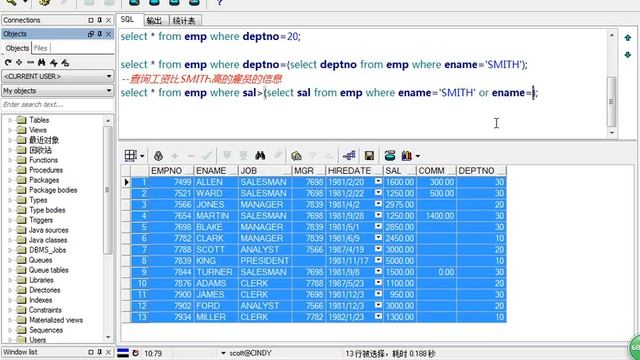Click the fetch next page icon
640x360 pixels.
pyautogui.click(x=227, y=155)
